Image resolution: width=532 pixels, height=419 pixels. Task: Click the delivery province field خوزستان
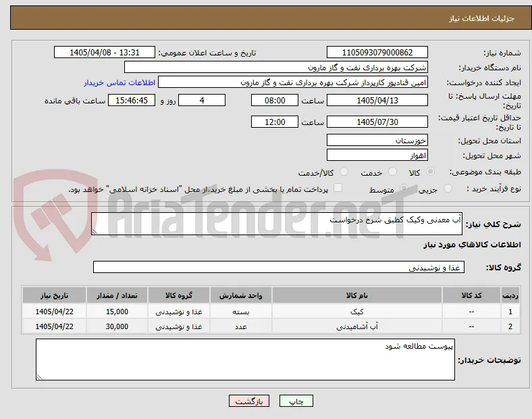[377, 141]
